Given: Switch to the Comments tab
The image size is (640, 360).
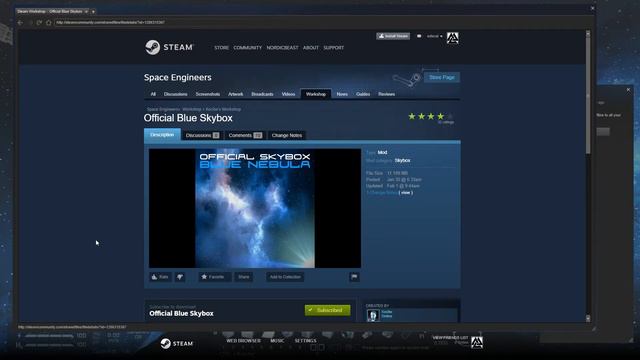Looking at the screenshot, I should (x=245, y=136).
